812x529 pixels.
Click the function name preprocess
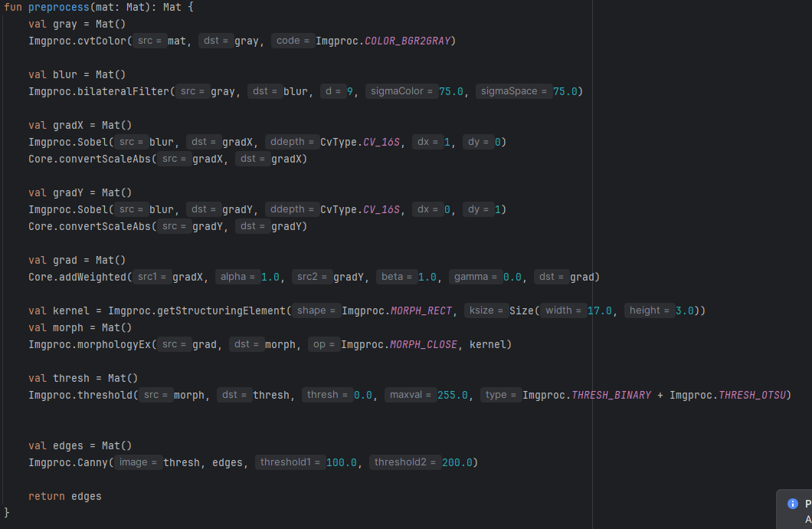pyautogui.click(x=58, y=7)
